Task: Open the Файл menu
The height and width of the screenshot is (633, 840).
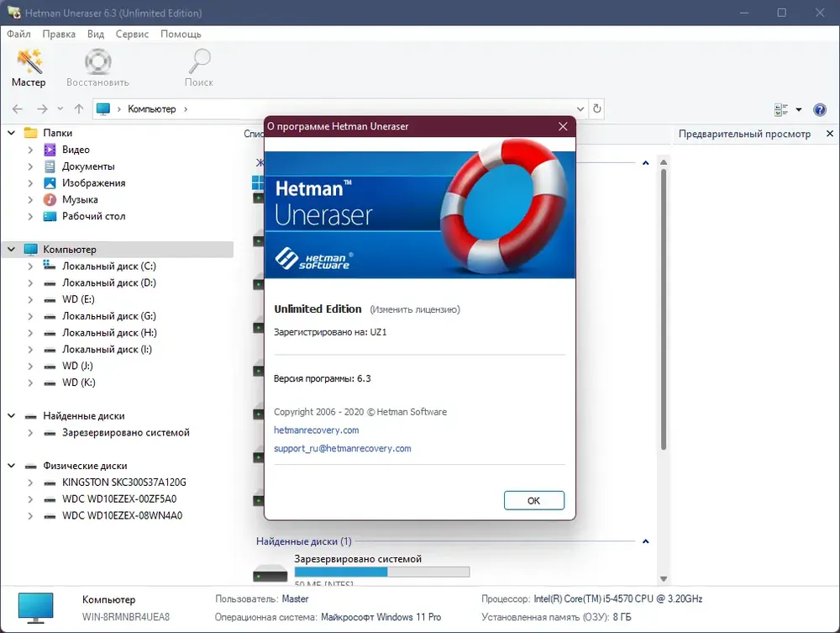Action: [x=18, y=34]
